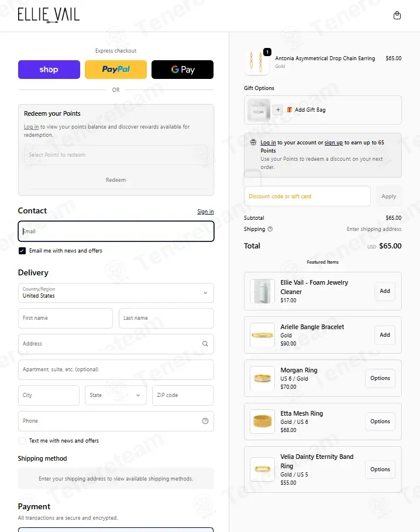Click the First name field
Image resolution: width=420 pixels, height=532 pixels.
click(65, 318)
